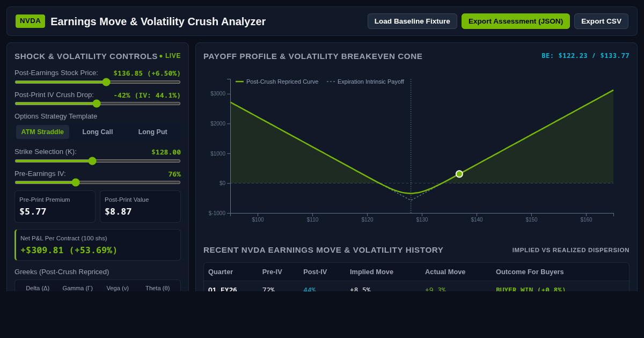Image resolution: width=644 pixels, height=338 pixels.
Task: Click the $3000 y-axis tick label
Action: click(x=218, y=94)
